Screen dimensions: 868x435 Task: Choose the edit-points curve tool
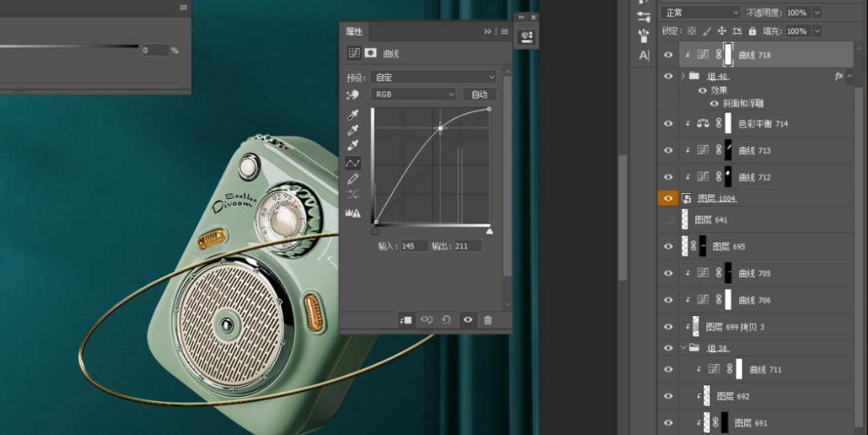click(353, 163)
